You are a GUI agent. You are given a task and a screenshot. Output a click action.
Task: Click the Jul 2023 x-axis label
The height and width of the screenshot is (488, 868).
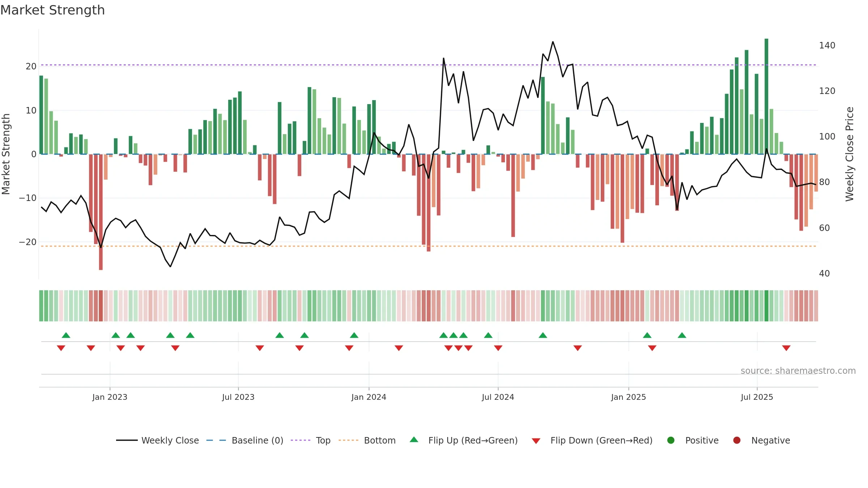coord(238,397)
